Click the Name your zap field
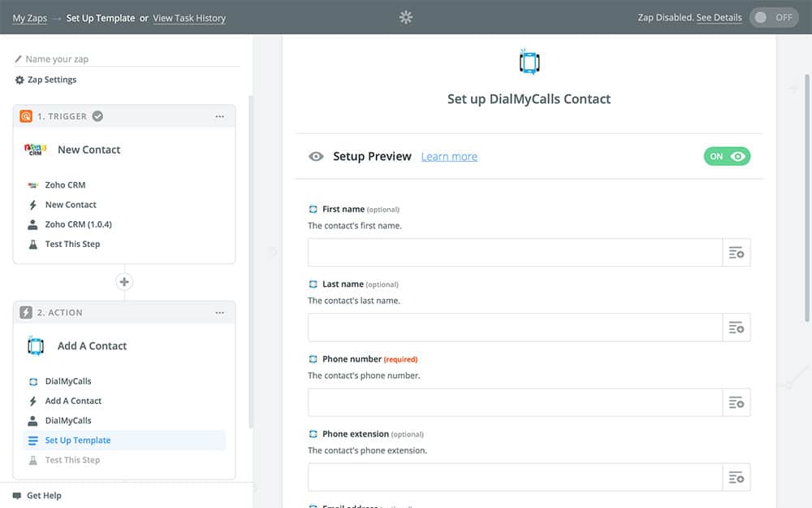Viewport: 812px width, 508px height. 130,59
